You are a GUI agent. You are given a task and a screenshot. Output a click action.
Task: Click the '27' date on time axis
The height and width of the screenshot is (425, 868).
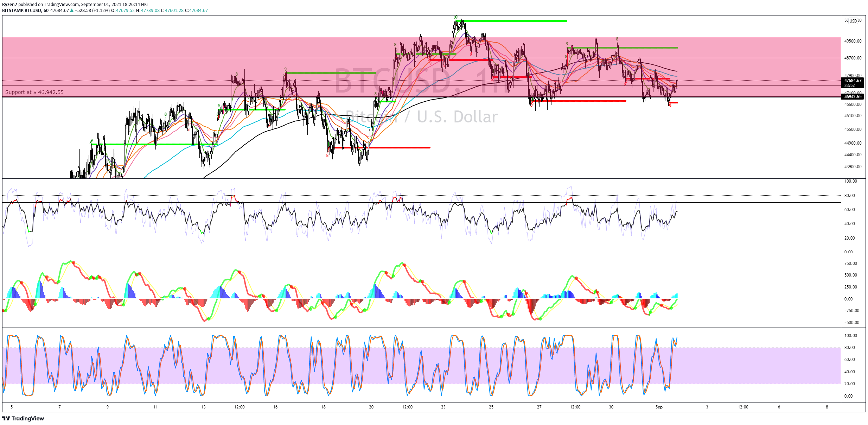click(539, 407)
